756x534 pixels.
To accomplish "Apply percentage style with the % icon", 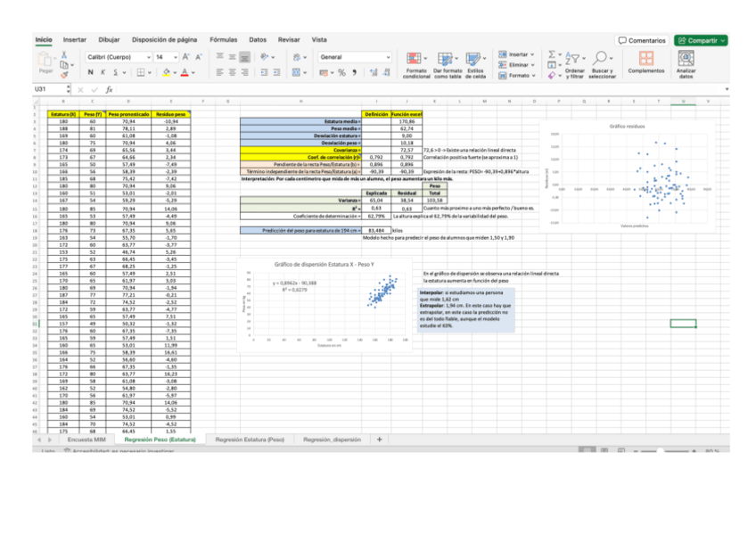I will [341, 73].
